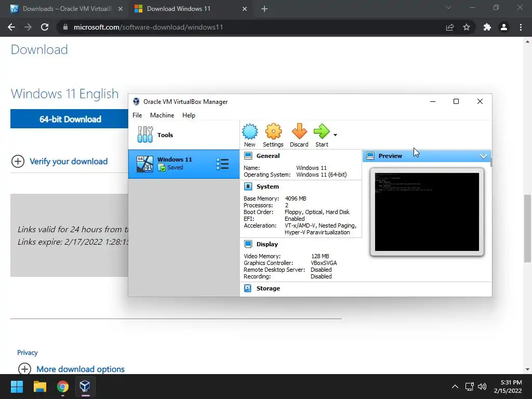Viewport: 532px width, 399px height.
Task: Click the 64-bit Download button
Action: tap(70, 119)
